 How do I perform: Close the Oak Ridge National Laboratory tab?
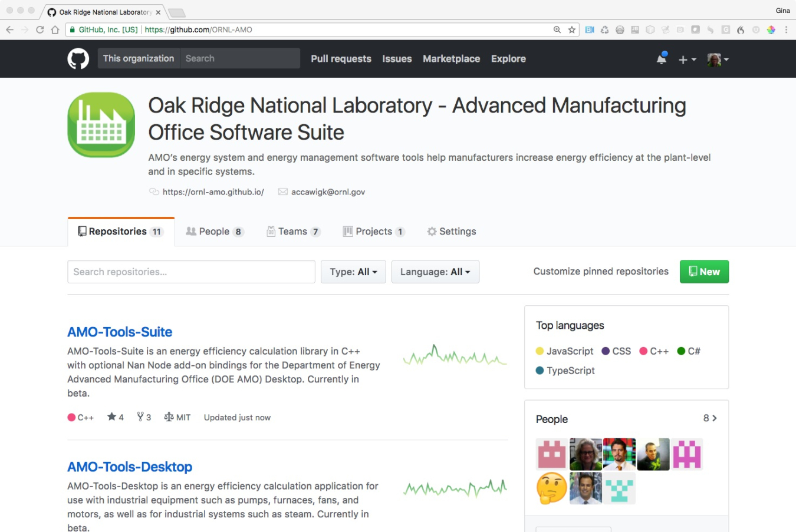tap(158, 12)
